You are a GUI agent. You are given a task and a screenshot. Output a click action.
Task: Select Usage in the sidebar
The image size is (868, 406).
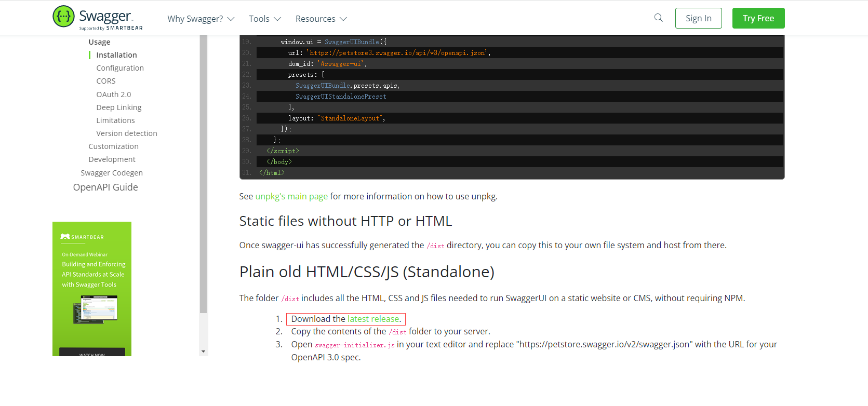click(x=99, y=42)
